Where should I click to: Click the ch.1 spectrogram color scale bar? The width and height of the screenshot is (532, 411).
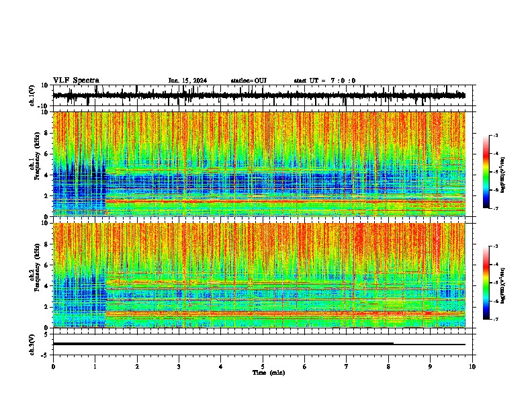486,172
